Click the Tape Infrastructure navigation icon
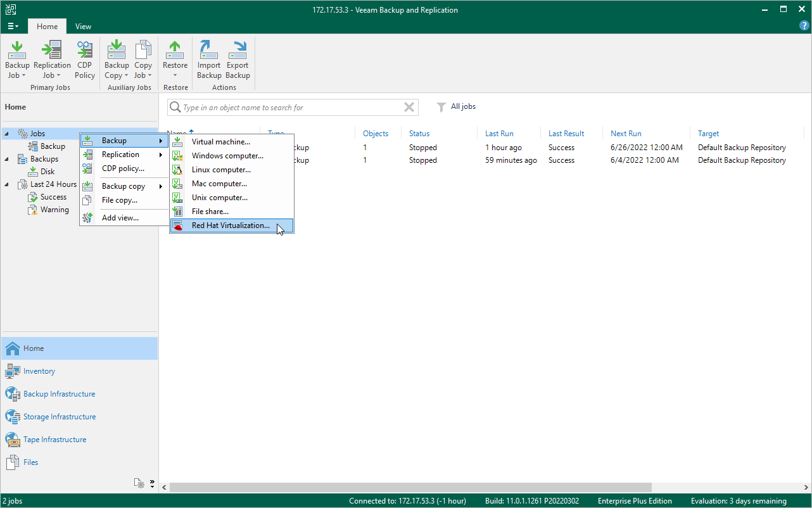The height and width of the screenshot is (508, 812). click(13, 440)
